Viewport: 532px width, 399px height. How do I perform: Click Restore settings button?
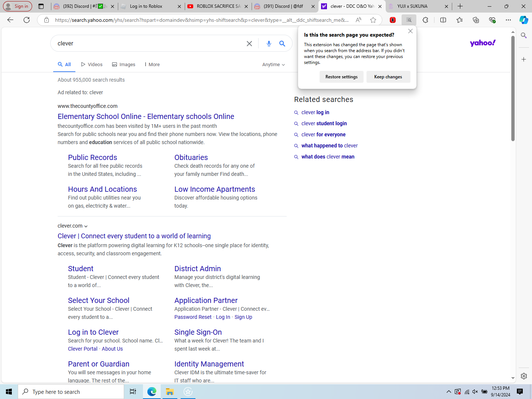coord(341,77)
